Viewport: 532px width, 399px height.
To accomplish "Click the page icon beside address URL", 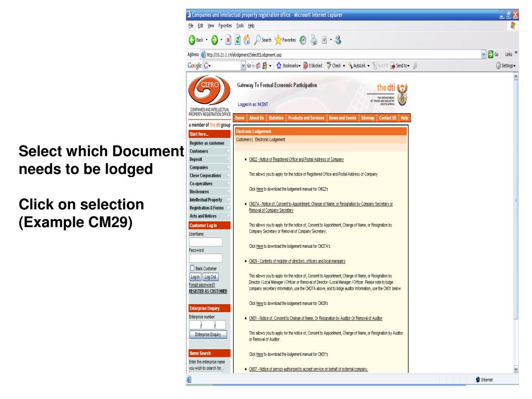I will click(203, 54).
